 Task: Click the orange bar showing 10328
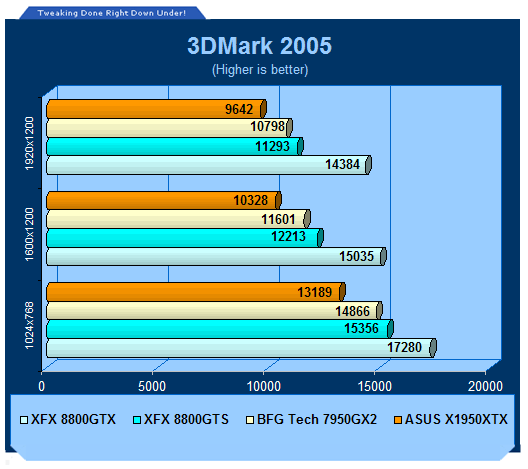164,200
